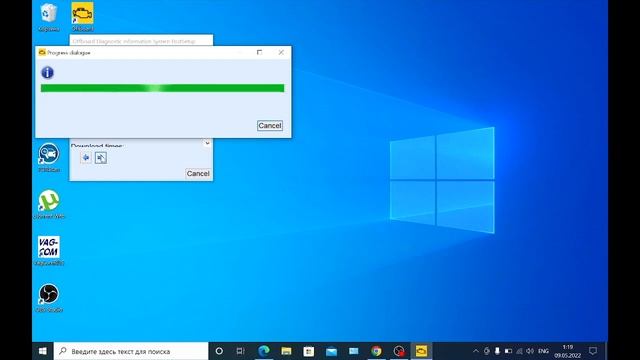The image size is (640, 360).
Task: Open Task View on the taskbar
Action: tap(240, 351)
